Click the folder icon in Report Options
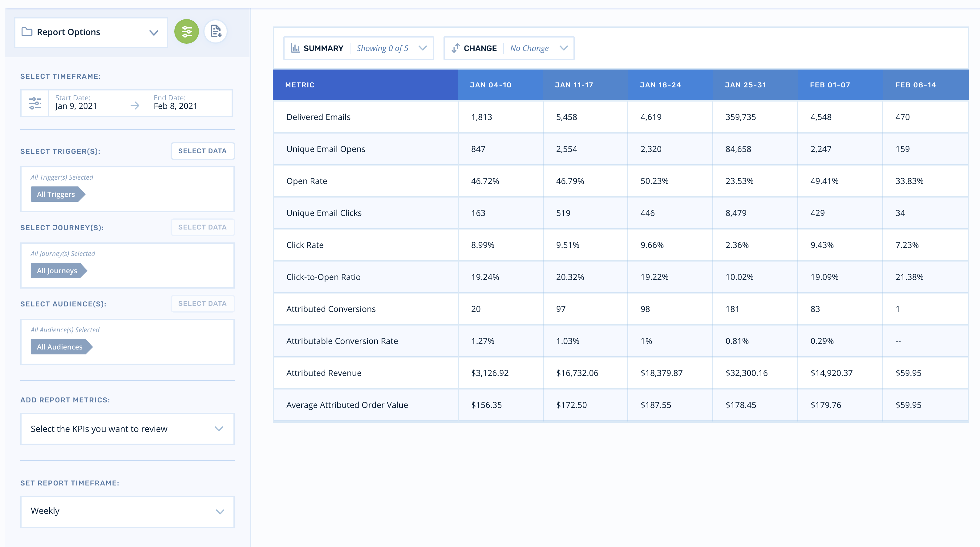Viewport: 980px width, 547px height. coord(27,32)
